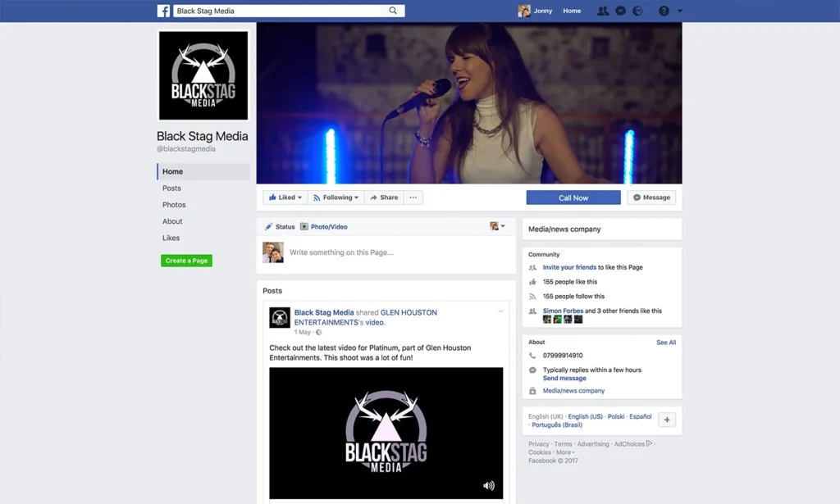Click the Send message link
840x504 pixels.
coord(564,379)
